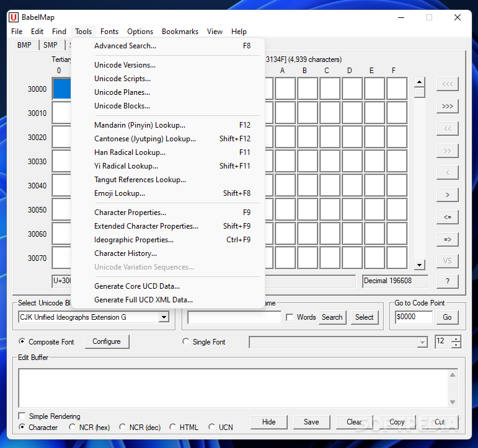Close the open Tools menu via its title

(84, 32)
